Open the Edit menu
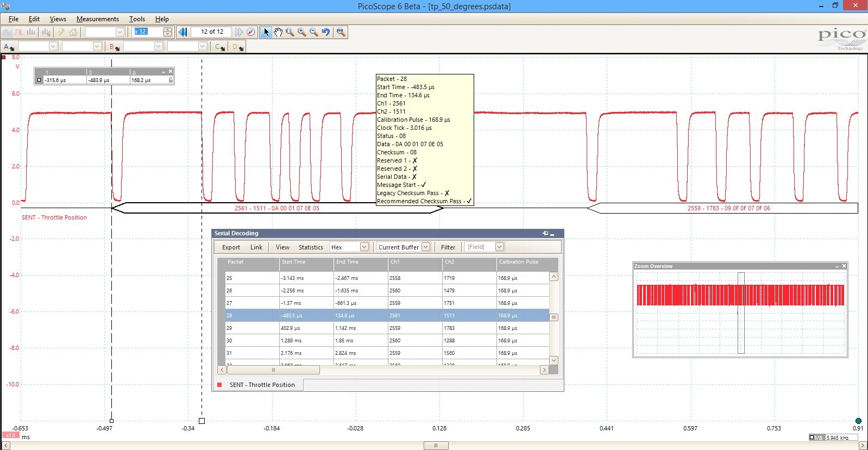The height and width of the screenshot is (450, 868). tap(34, 18)
